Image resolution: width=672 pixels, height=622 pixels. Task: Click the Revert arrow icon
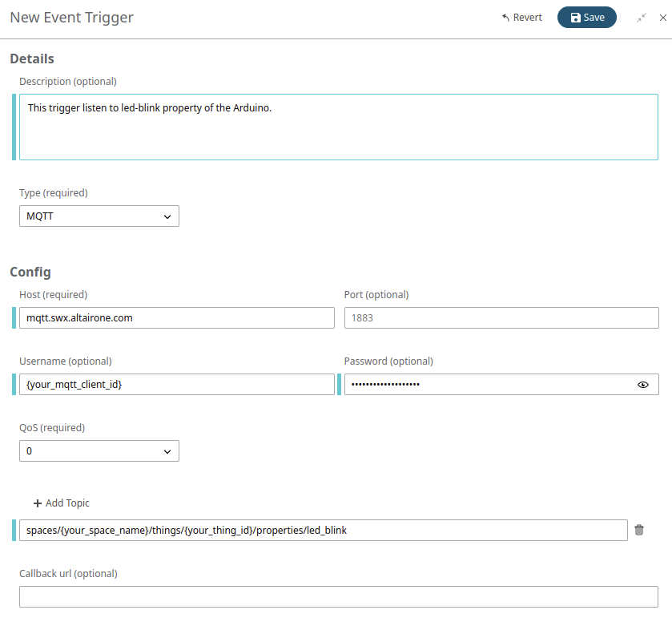pyautogui.click(x=505, y=18)
